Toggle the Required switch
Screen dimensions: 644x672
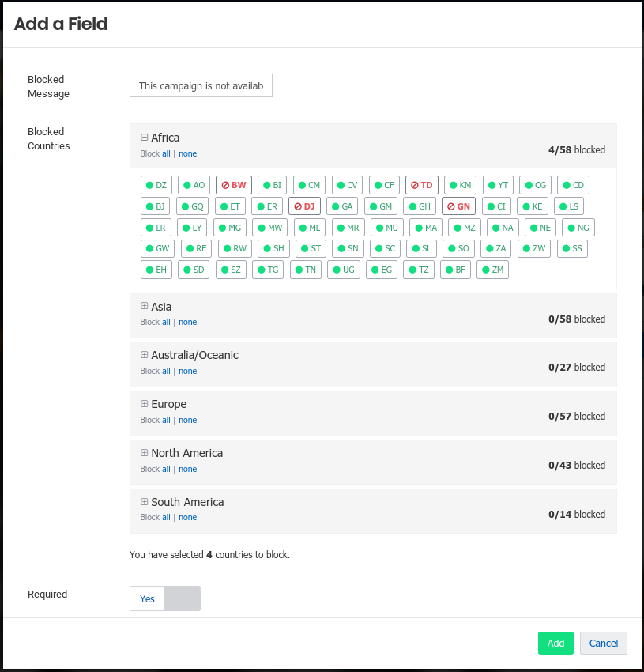click(x=165, y=598)
